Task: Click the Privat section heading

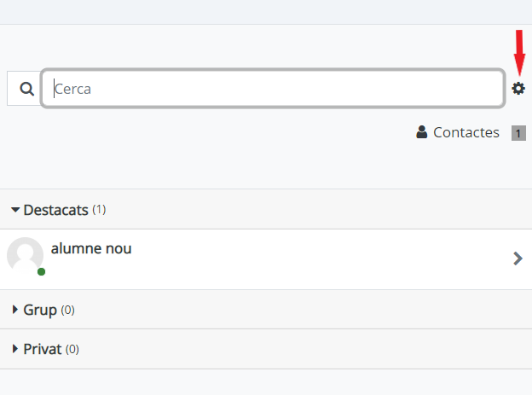Action: [43, 349]
